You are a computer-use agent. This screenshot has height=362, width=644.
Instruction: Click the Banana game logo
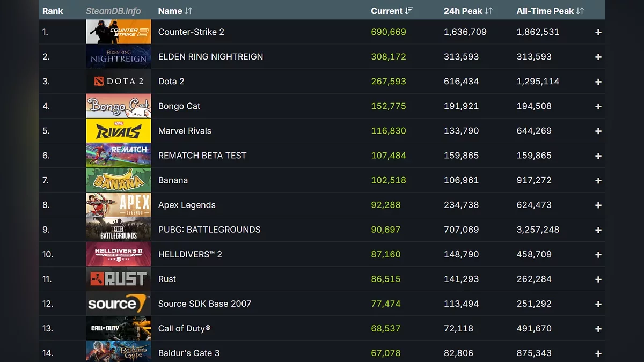pyautogui.click(x=118, y=180)
